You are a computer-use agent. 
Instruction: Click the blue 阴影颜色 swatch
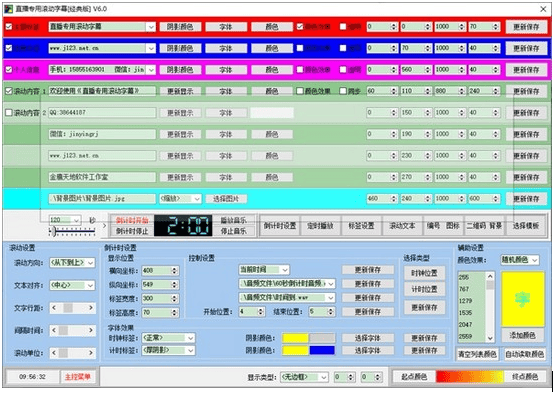pos(322,350)
